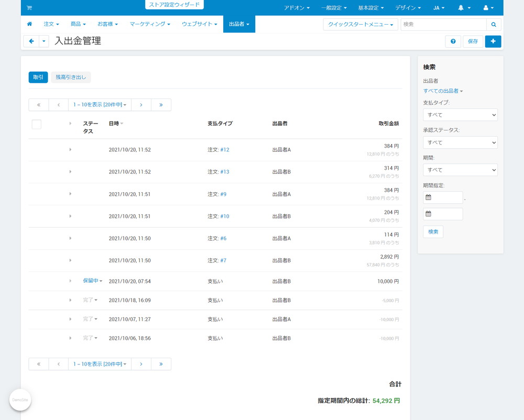524x420 pixels.
Task: Open the 注文 menu
Action: (51, 24)
